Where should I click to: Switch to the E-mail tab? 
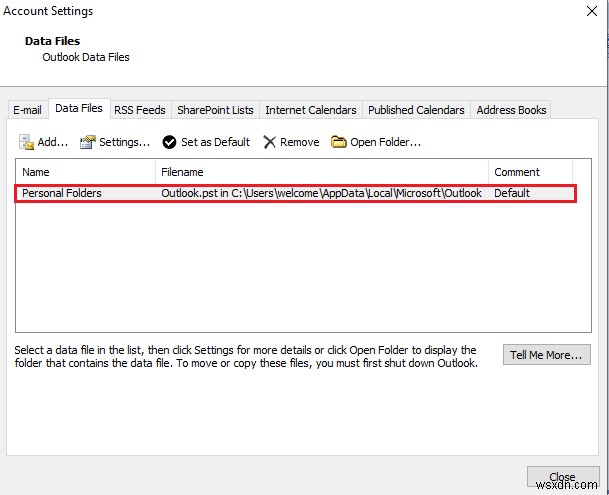[27, 110]
